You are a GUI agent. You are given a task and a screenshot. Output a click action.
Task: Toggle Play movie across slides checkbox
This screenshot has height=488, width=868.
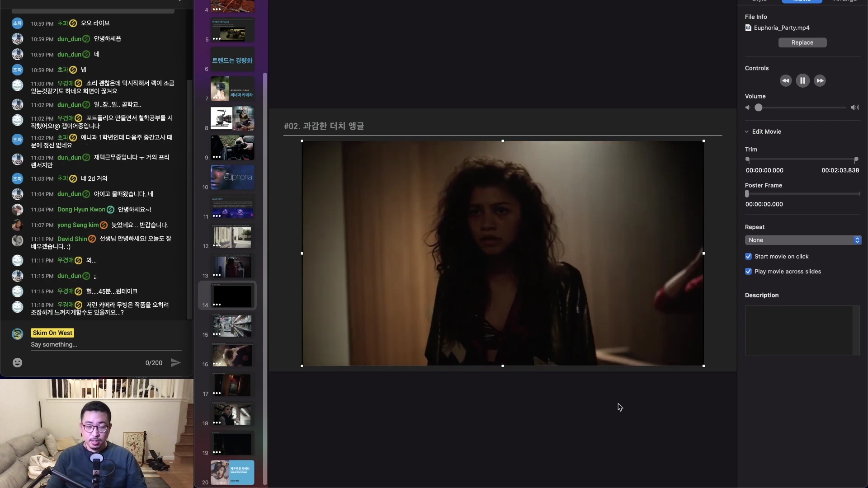click(748, 272)
